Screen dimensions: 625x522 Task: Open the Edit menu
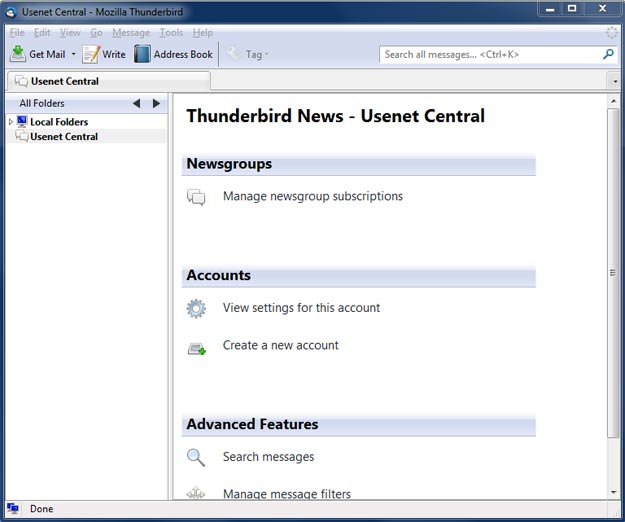(42, 33)
